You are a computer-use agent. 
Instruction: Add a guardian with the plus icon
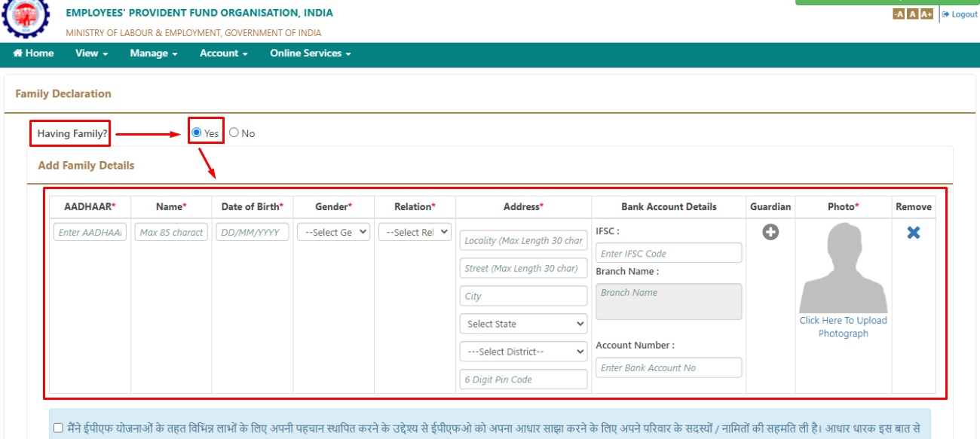pos(770,233)
